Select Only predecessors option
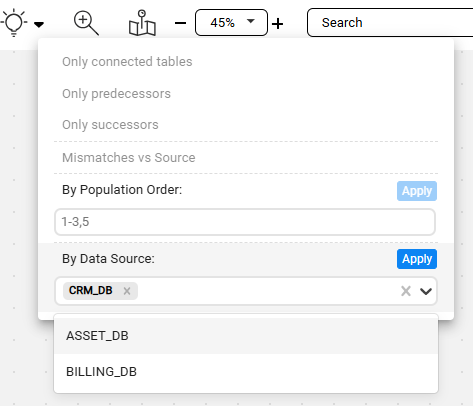 pyautogui.click(x=116, y=94)
